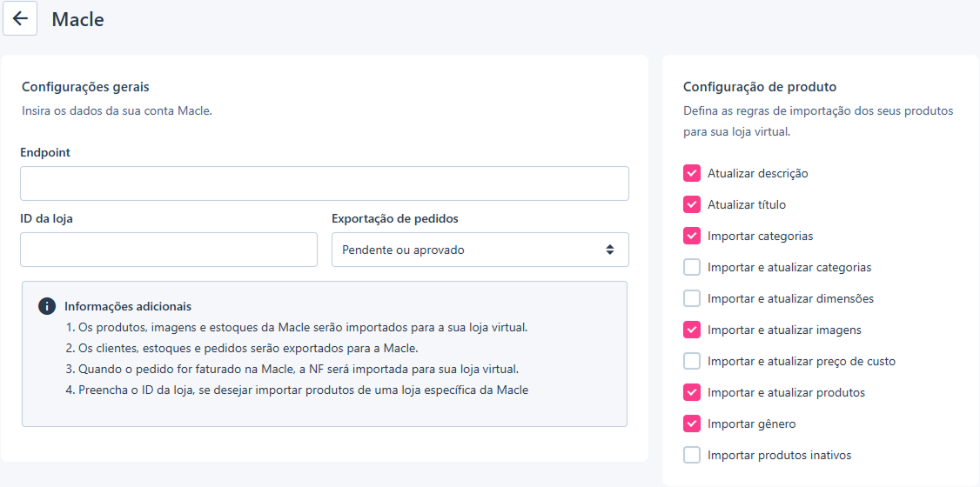Toggle Importar e atualizar imagens checkbox
Viewport: 980px width, 487px height.
coord(692,330)
